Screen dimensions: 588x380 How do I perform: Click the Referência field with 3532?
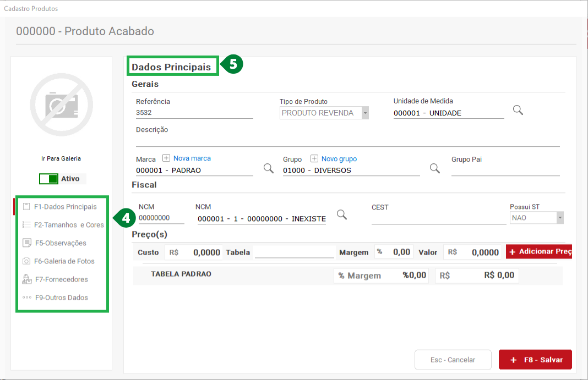click(x=194, y=113)
